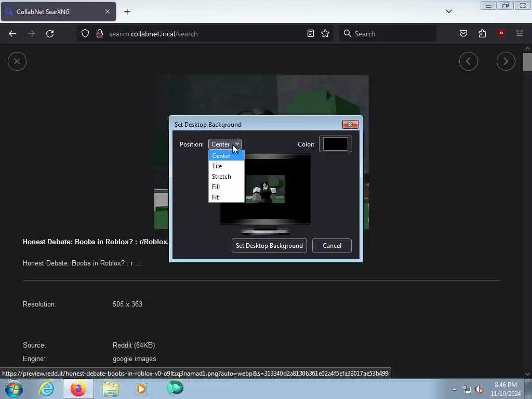Screen dimensions: 532x399
Task: Click the 'google images' engine value
Action: pyautogui.click(x=135, y=359)
